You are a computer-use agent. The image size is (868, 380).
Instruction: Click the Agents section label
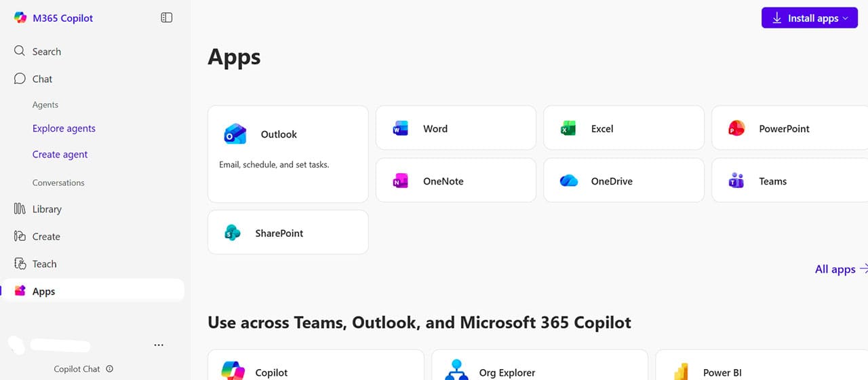pyautogui.click(x=45, y=104)
